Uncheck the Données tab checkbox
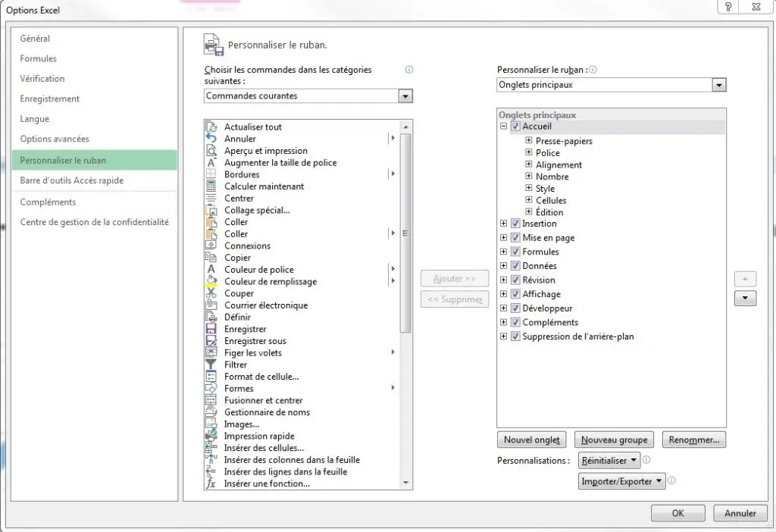This screenshot has height=532, width=776. coord(515,266)
